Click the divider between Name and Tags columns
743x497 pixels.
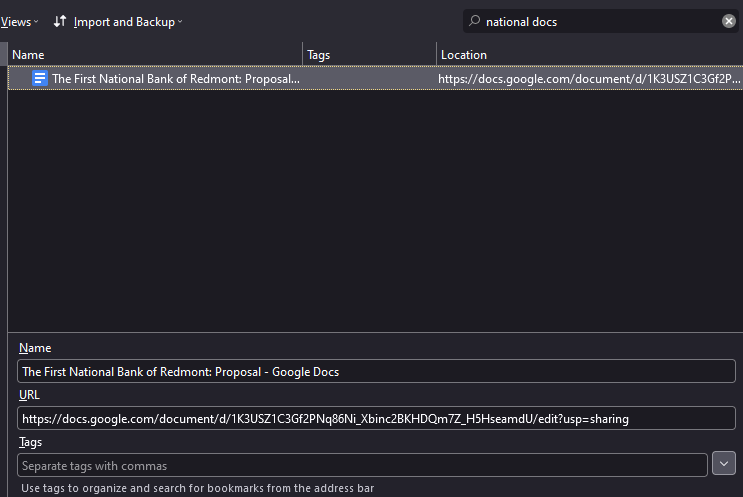[x=302, y=54]
